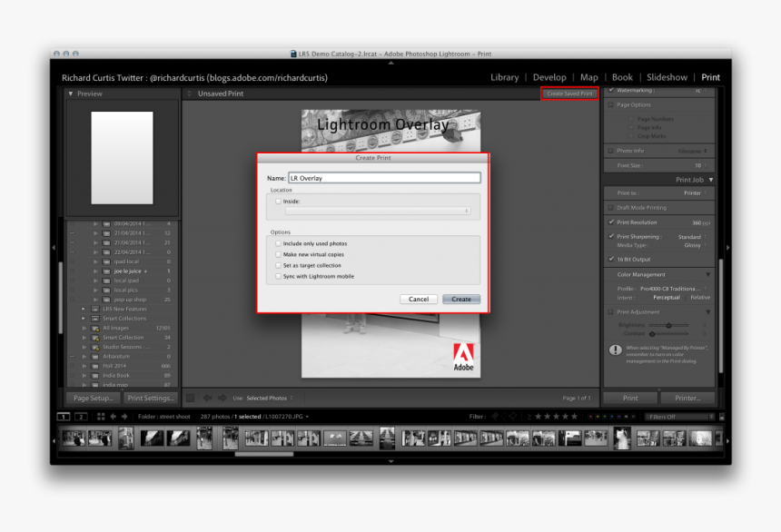Go back using the filmstrip bar left arrow
This screenshot has width=781, height=532.
(x=114, y=417)
